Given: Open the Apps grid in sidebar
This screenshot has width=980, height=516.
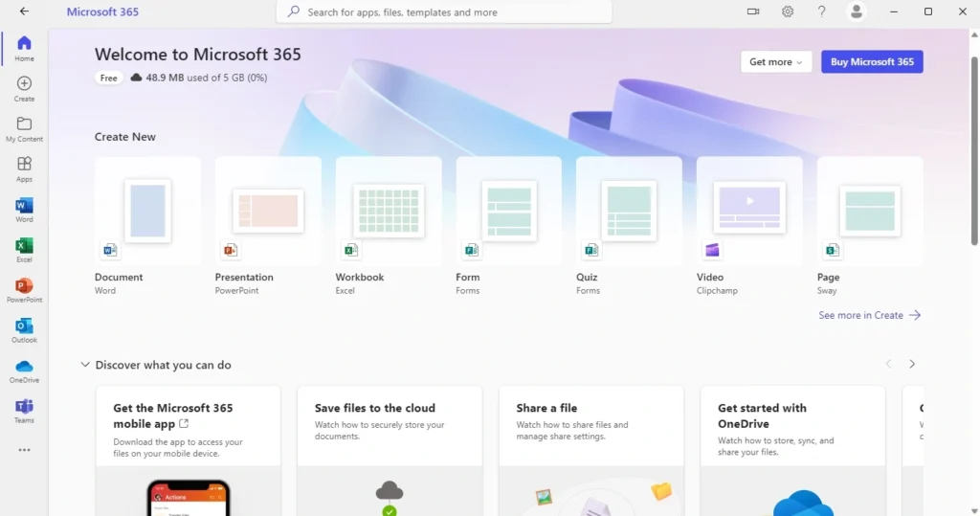Looking at the screenshot, I should click(24, 168).
